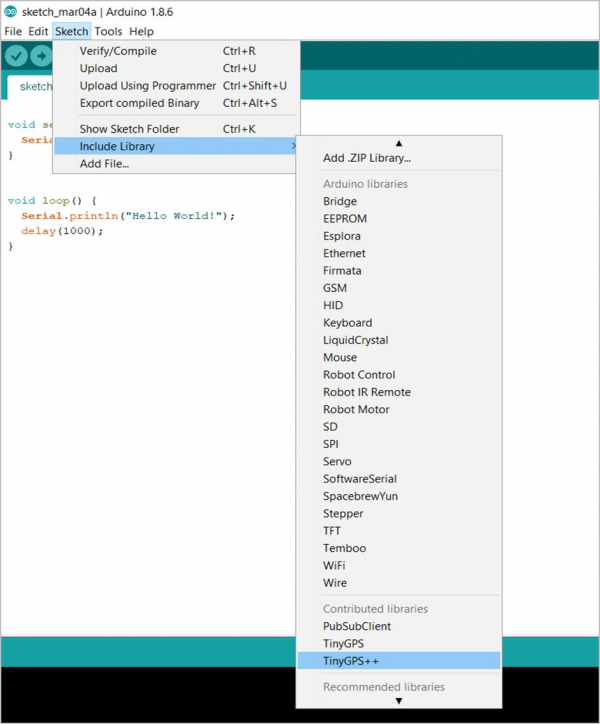Select the Include Library entry
600x724 pixels.
pos(176,146)
